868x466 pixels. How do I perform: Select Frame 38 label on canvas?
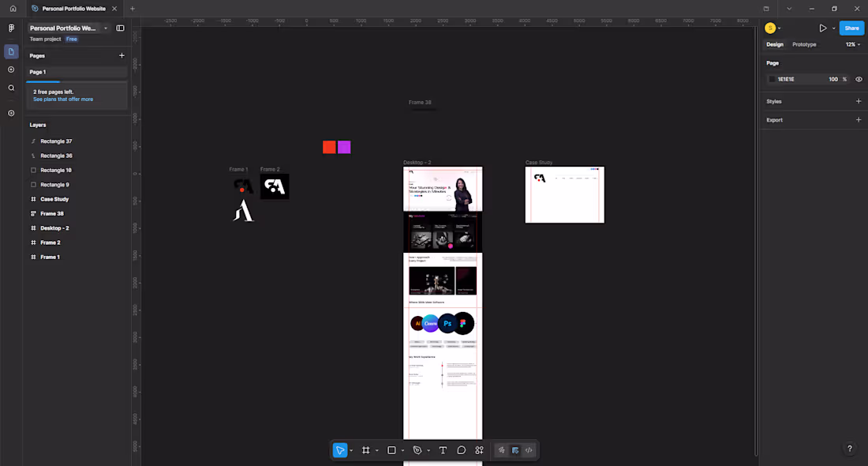(x=420, y=103)
